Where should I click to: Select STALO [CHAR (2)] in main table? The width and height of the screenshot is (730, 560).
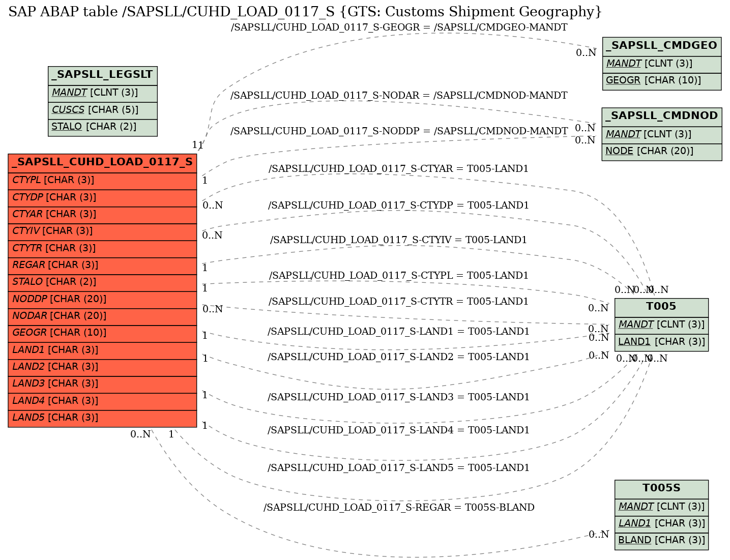pyautogui.click(x=102, y=282)
